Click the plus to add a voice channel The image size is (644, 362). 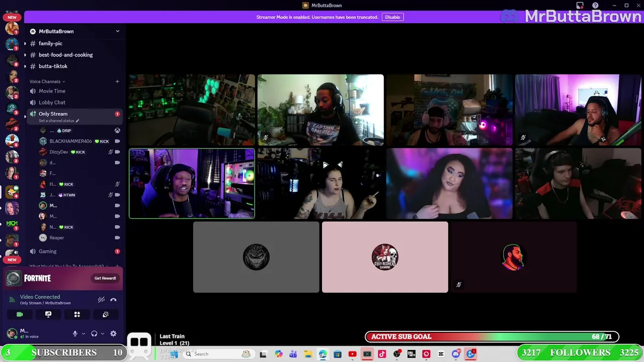tap(117, 81)
